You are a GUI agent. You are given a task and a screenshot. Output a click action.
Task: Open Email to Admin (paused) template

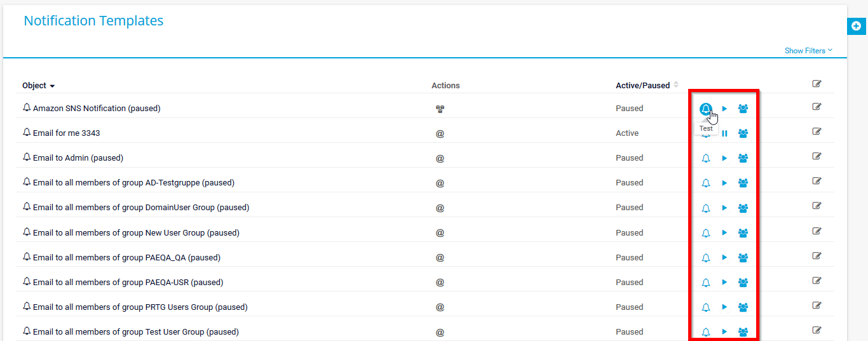(x=78, y=158)
